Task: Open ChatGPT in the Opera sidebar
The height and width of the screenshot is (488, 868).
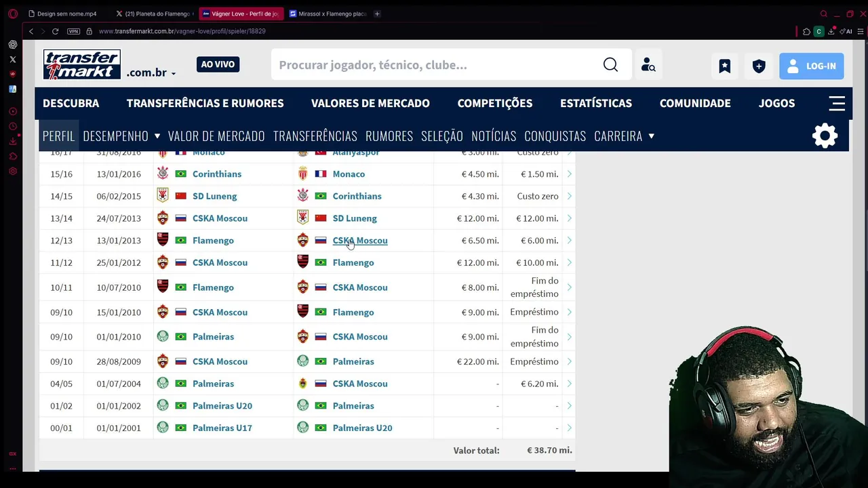Action: [x=13, y=45]
